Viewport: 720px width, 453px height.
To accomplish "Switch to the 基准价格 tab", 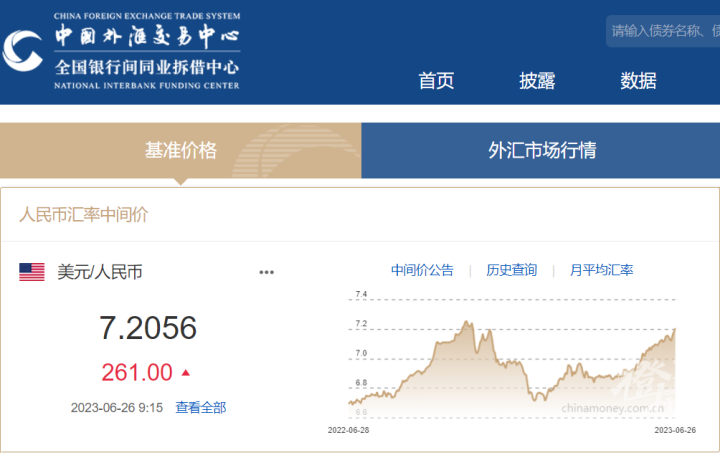I will click(x=180, y=151).
